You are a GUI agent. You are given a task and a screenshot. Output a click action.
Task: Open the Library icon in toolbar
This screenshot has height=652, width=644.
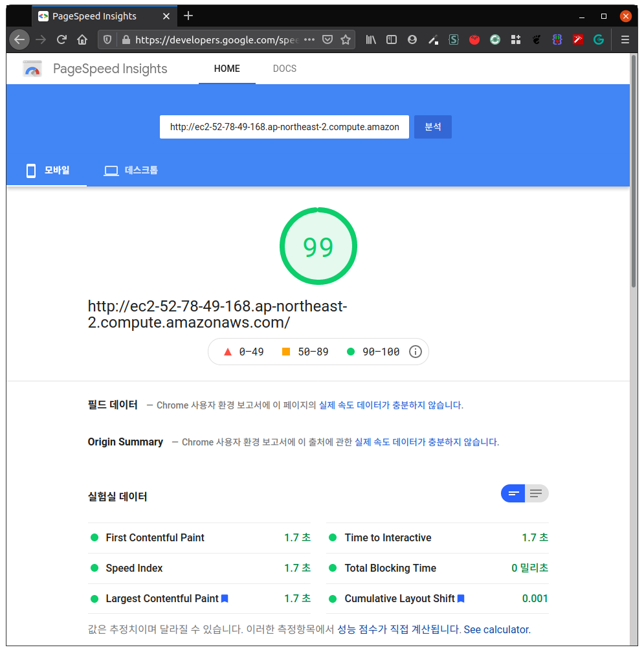coord(371,40)
